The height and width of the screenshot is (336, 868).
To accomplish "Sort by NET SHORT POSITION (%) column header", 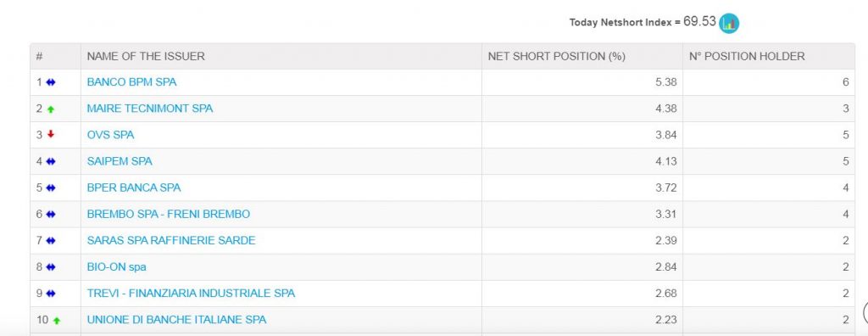I will tap(556, 56).
